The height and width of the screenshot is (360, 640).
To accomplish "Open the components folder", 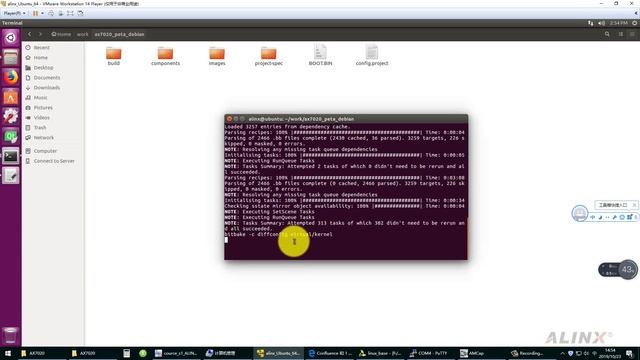I will (165, 56).
